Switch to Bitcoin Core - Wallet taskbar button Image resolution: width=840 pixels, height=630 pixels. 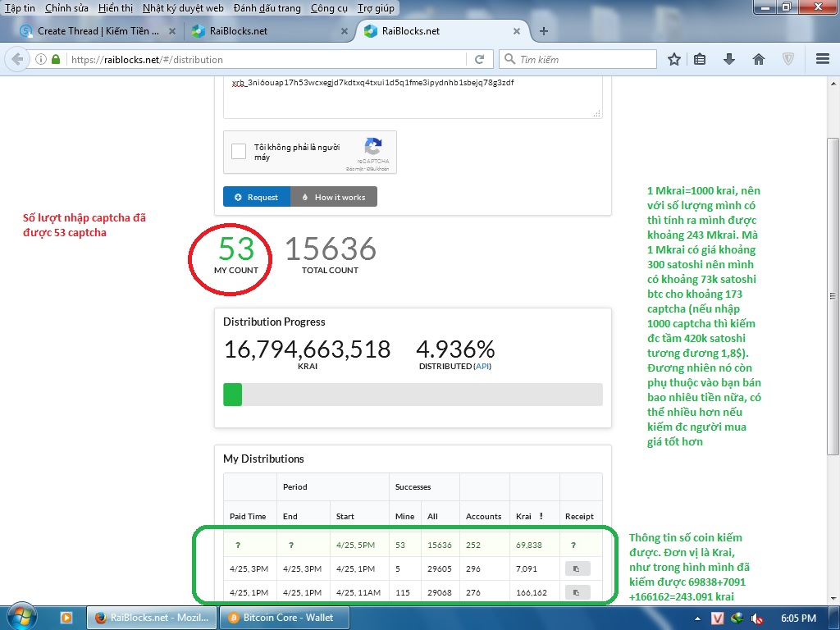[285, 618]
